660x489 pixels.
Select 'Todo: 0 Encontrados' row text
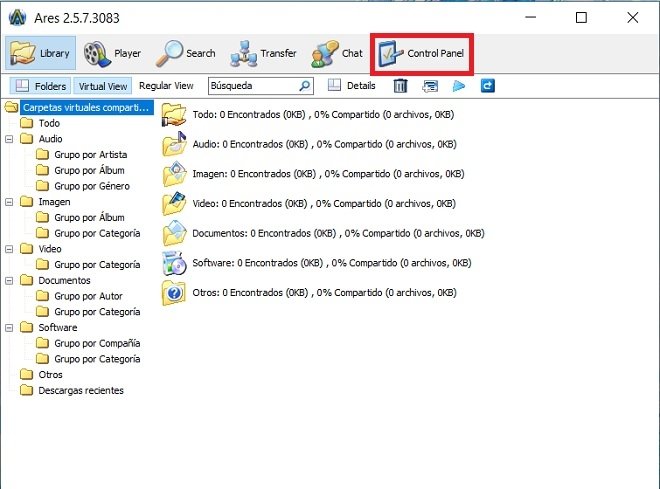coord(323,114)
